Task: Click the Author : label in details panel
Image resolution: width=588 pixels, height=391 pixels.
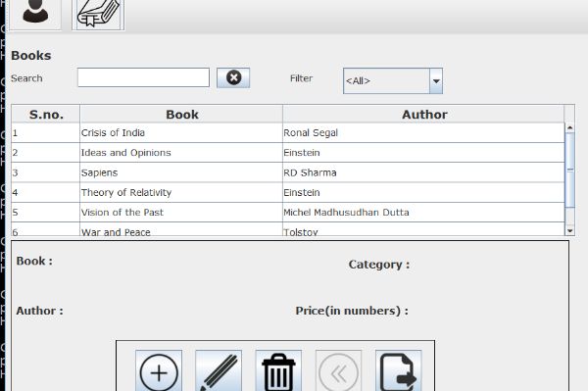Action: [40, 311]
